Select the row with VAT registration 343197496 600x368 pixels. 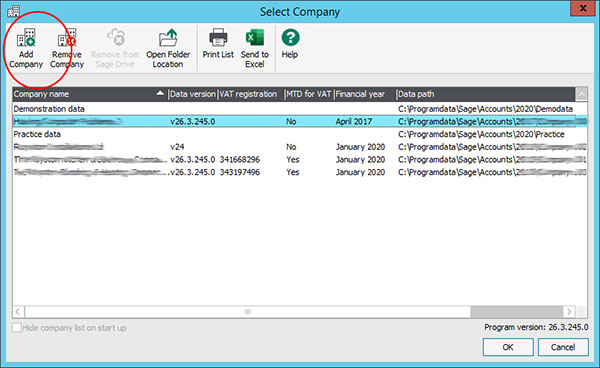300,172
